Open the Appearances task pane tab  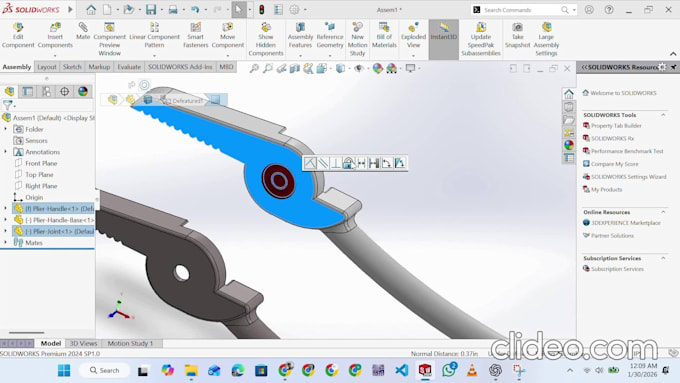569,145
